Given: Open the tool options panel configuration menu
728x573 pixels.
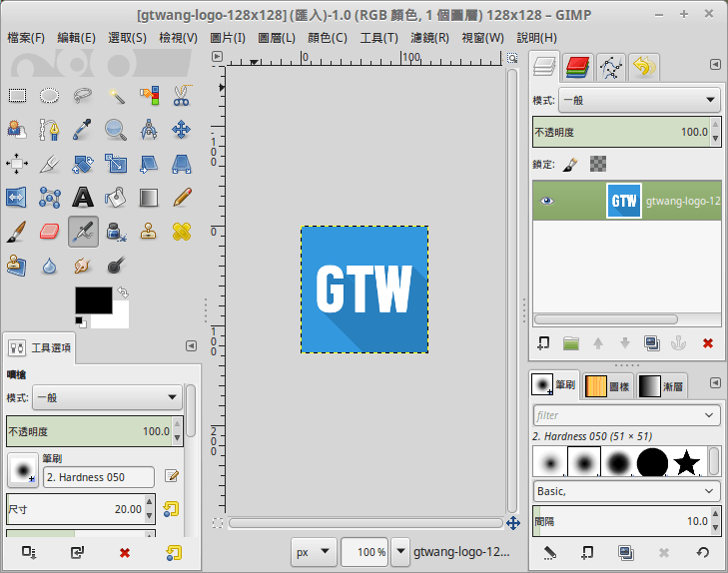Looking at the screenshot, I should (x=192, y=346).
